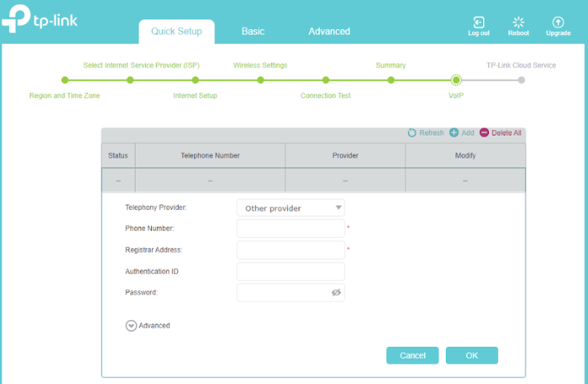The width and height of the screenshot is (588, 384).
Task: Click the 'Wireless Settings' step label
Action: click(261, 65)
